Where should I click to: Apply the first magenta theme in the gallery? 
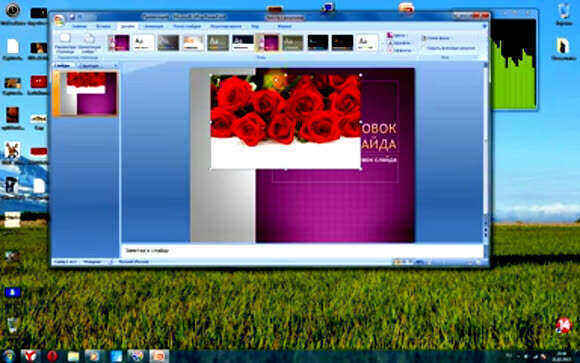tap(118, 43)
